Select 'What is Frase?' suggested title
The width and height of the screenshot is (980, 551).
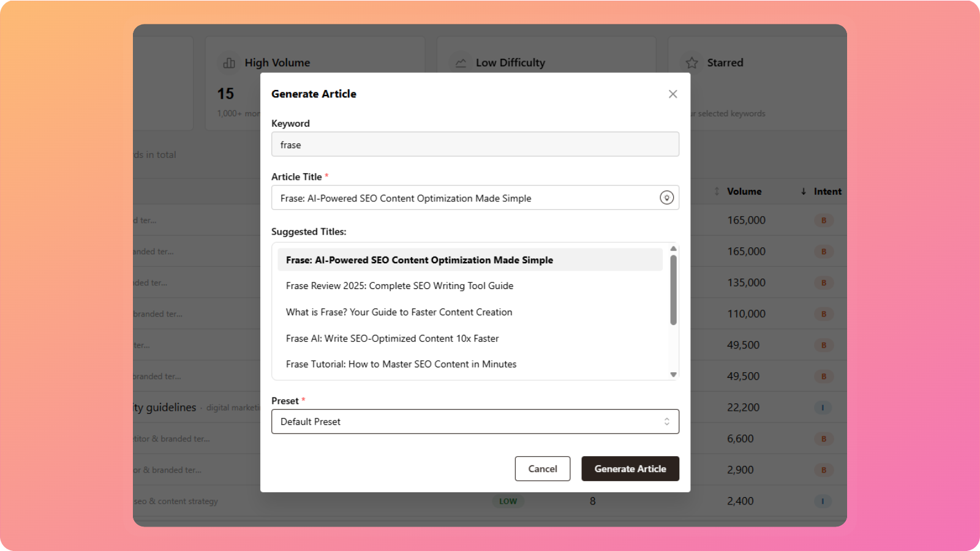point(399,312)
